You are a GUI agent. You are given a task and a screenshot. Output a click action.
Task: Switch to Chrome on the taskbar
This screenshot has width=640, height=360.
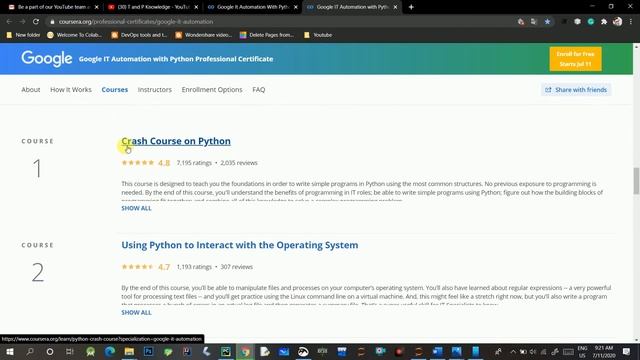pos(245,352)
